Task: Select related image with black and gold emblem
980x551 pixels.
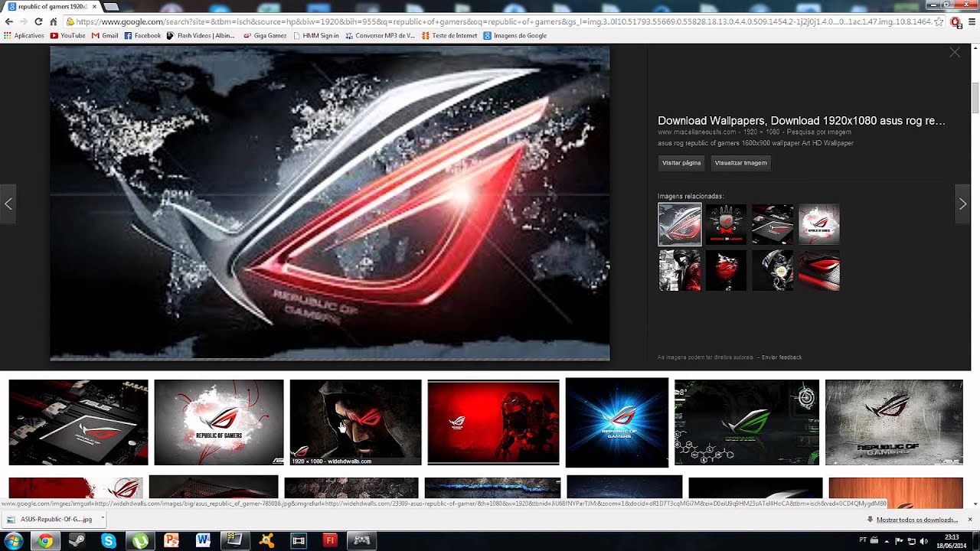Action: 773,270
